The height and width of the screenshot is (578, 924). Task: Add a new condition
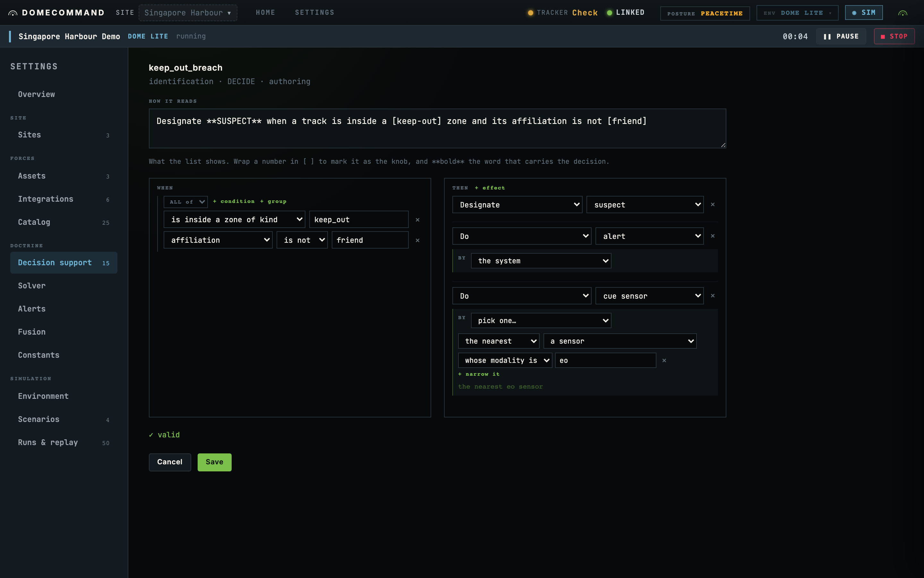[x=234, y=201]
